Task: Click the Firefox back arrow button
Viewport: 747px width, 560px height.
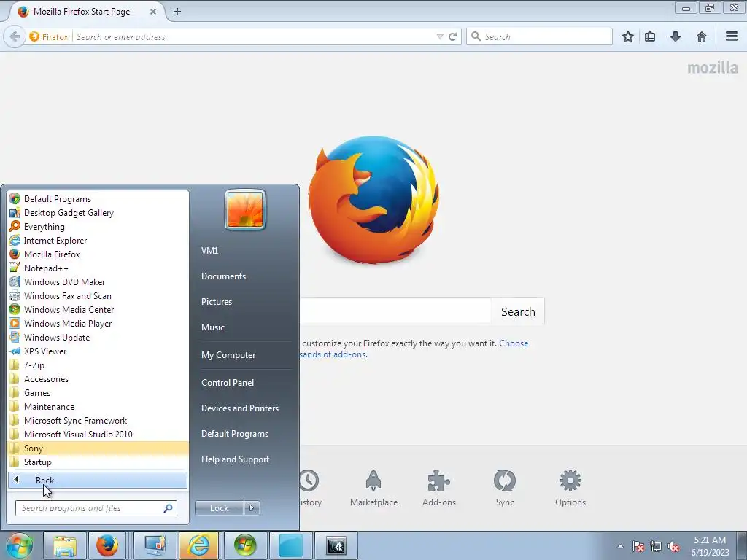Action: coord(15,36)
